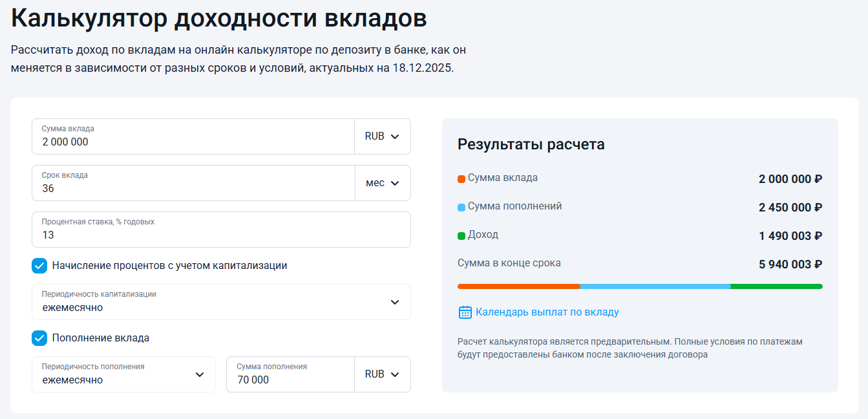The height and width of the screenshot is (419, 868).
Task: Click the green segment of result bar
Action: coord(776,286)
